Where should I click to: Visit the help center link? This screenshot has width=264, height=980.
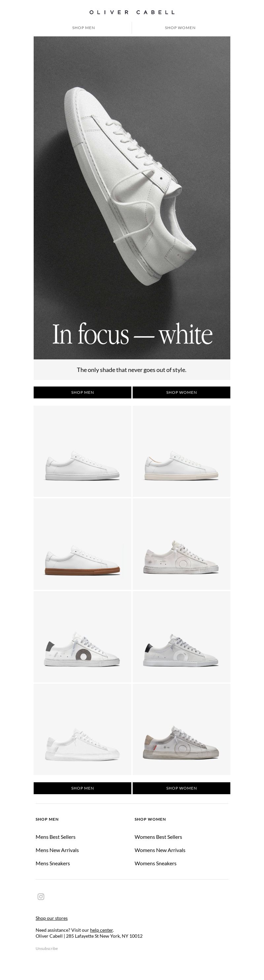coord(101,930)
